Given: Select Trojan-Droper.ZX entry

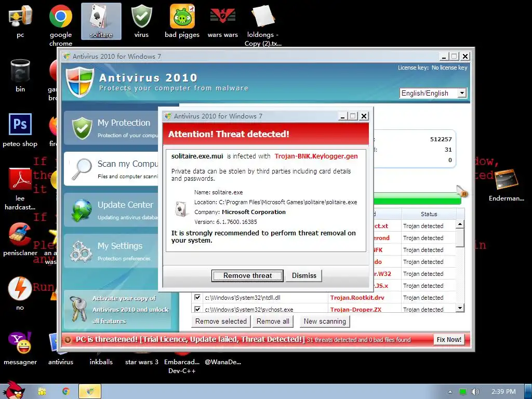Looking at the screenshot, I should pyautogui.click(x=355, y=310).
